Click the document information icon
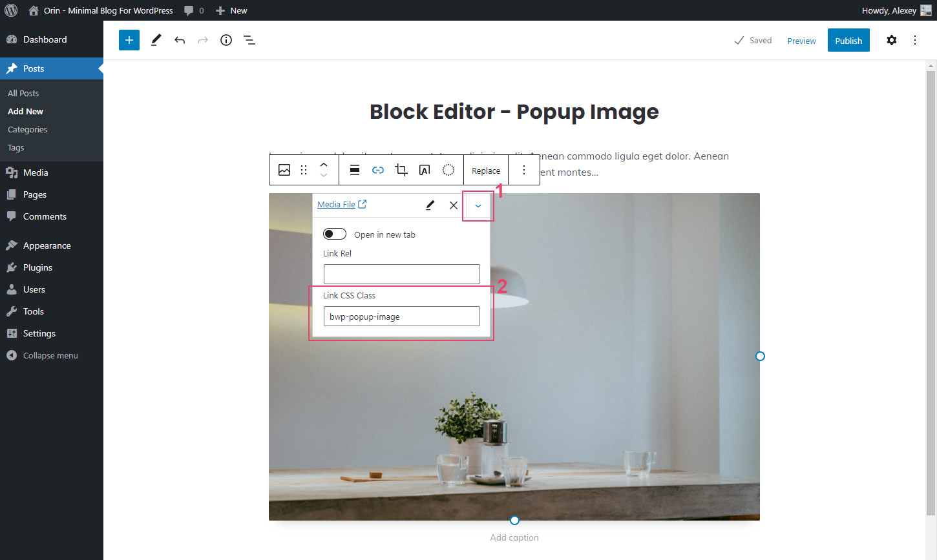This screenshot has height=560, width=937. point(226,40)
